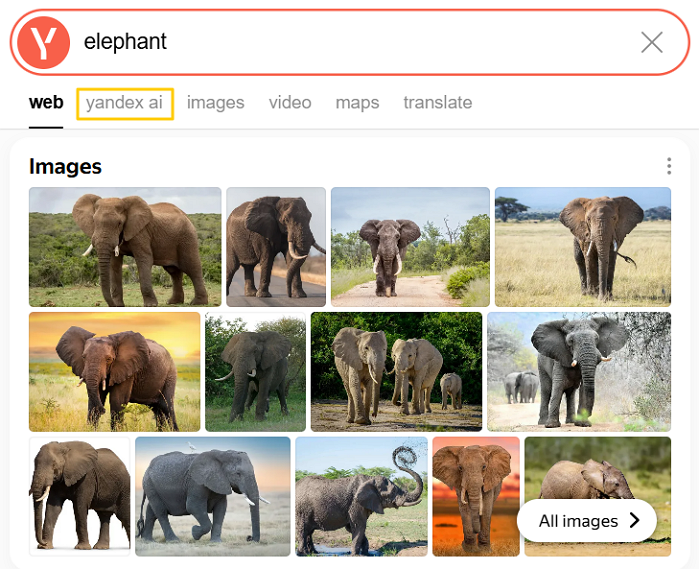Open the elephant on white background image

[x=79, y=496]
